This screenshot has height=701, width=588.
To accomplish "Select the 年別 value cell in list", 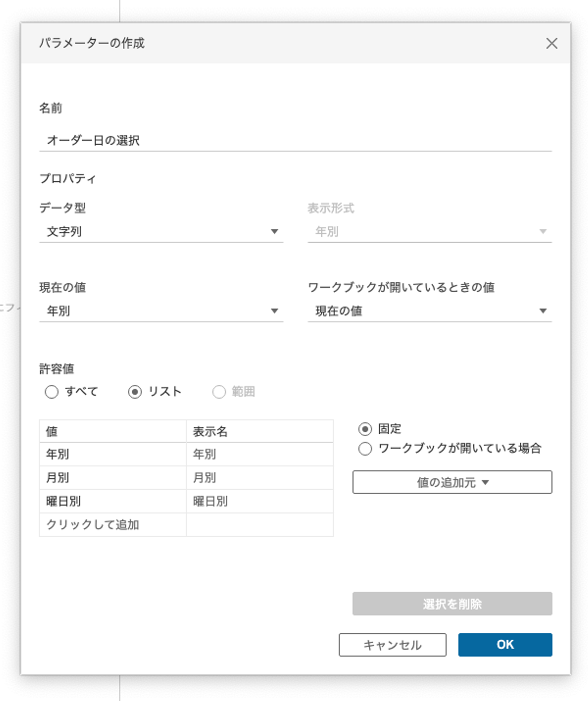I will (x=113, y=454).
